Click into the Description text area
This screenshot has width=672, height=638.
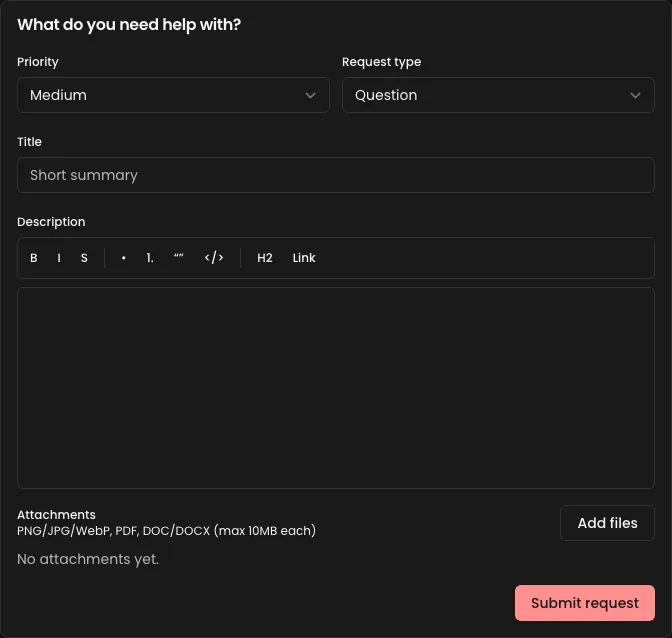tap(336, 388)
